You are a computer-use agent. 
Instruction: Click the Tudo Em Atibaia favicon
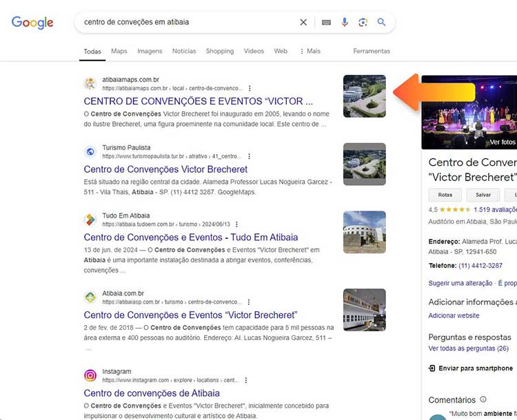90,220
